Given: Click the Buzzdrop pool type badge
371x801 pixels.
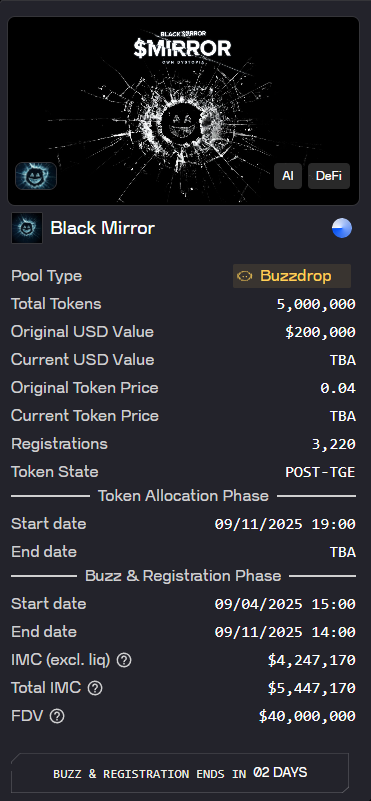Looking at the screenshot, I should [x=292, y=276].
